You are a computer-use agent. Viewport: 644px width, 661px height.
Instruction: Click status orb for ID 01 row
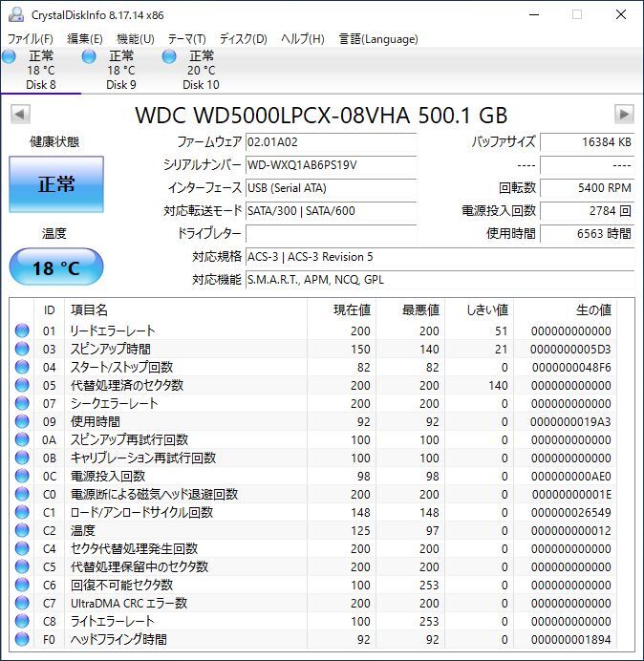(x=22, y=330)
